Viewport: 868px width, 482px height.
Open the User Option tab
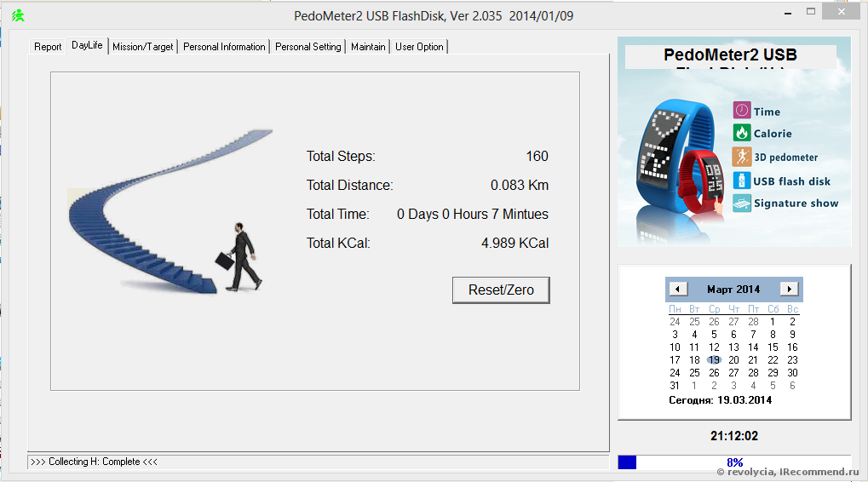tap(419, 47)
